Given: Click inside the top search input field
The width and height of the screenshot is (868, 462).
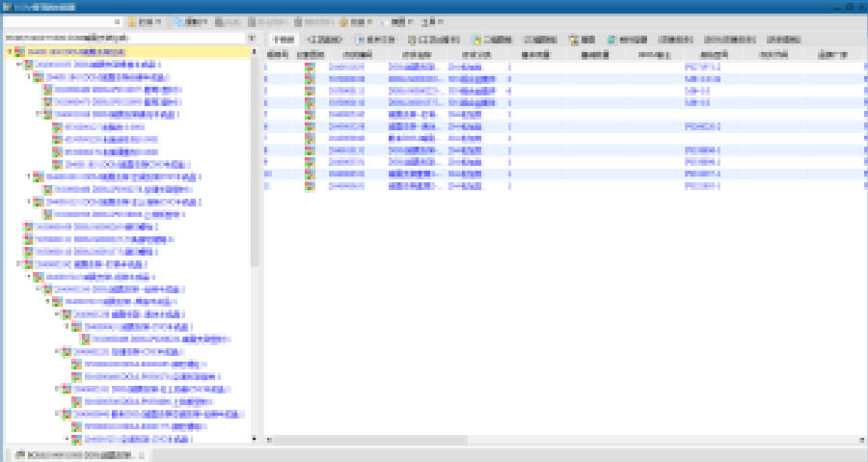Looking at the screenshot, I should [x=58, y=21].
